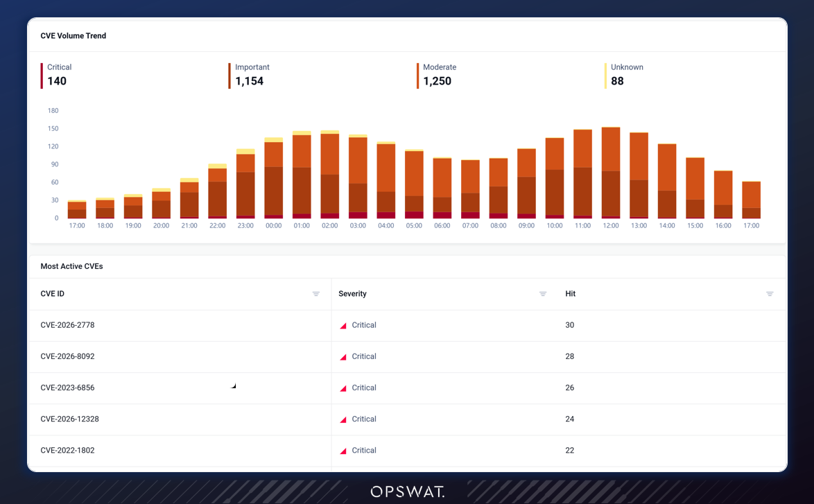
Task: Sort by the Hit column header
Action: (570, 294)
